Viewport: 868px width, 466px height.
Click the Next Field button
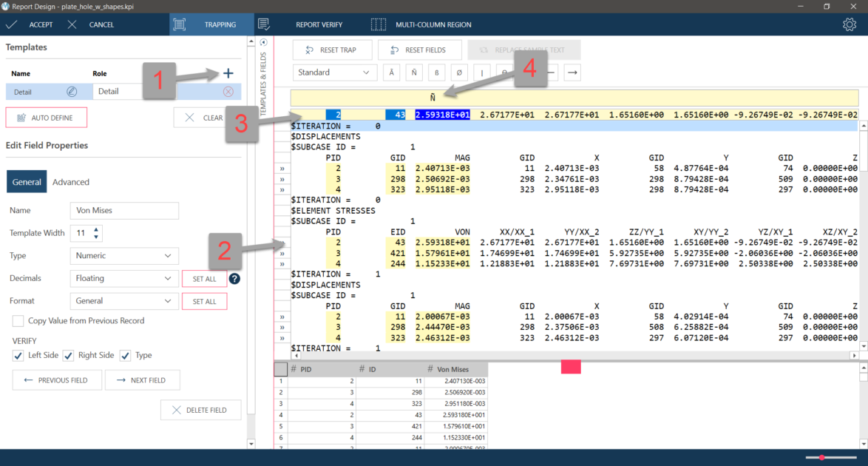(142, 380)
